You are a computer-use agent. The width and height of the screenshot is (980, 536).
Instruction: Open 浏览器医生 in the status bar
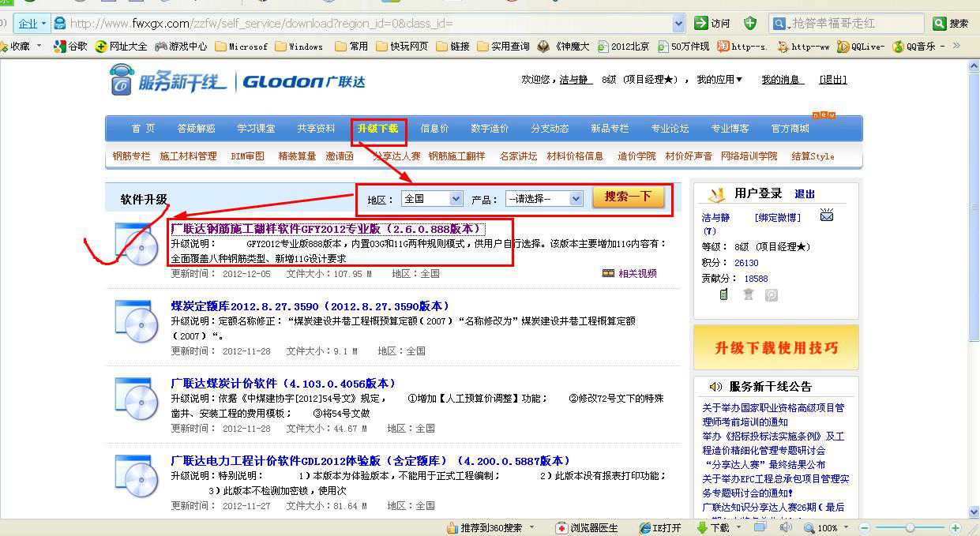point(586,528)
